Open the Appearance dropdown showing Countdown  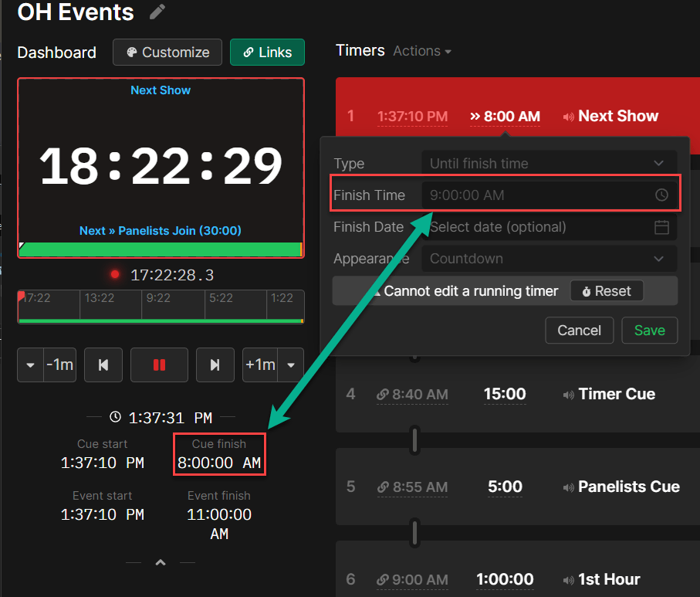548,259
